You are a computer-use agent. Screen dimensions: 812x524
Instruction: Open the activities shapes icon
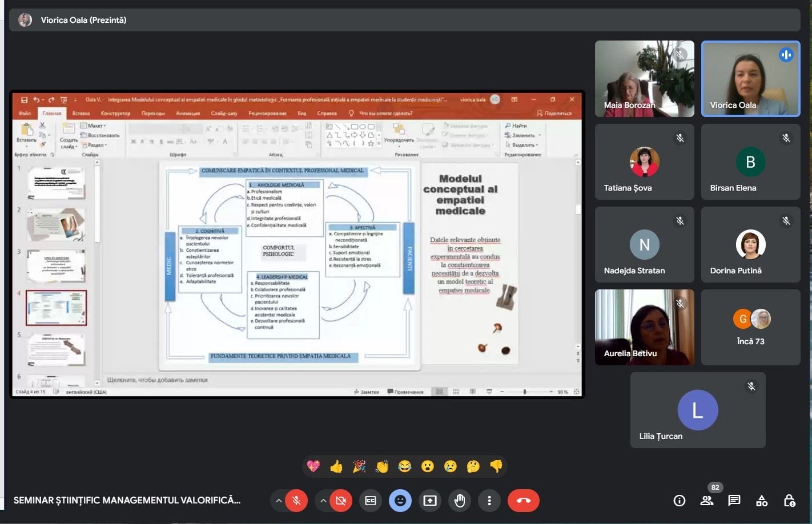pos(762,501)
